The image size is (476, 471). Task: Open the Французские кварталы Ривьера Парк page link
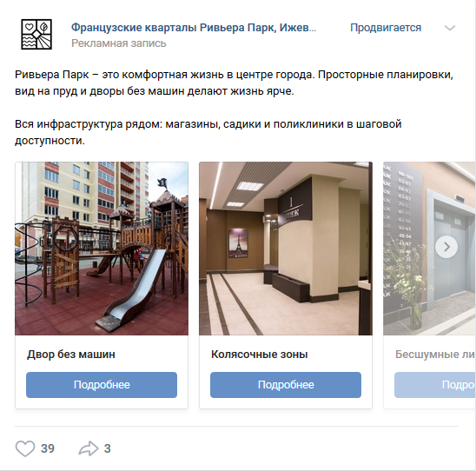pyautogui.click(x=194, y=28)
